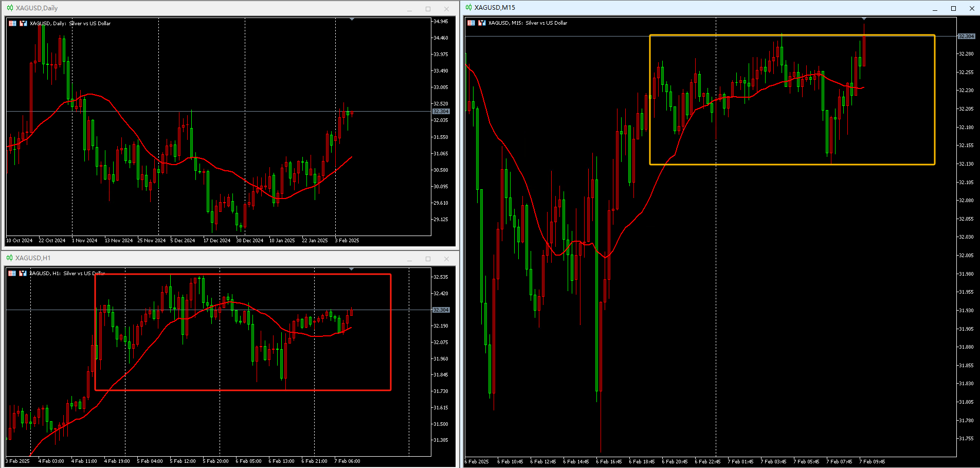The width and height of the screenshot is (980, 468).
Task: Select the XAGUSD,M15 window title text
Action: tap(495, 8)
